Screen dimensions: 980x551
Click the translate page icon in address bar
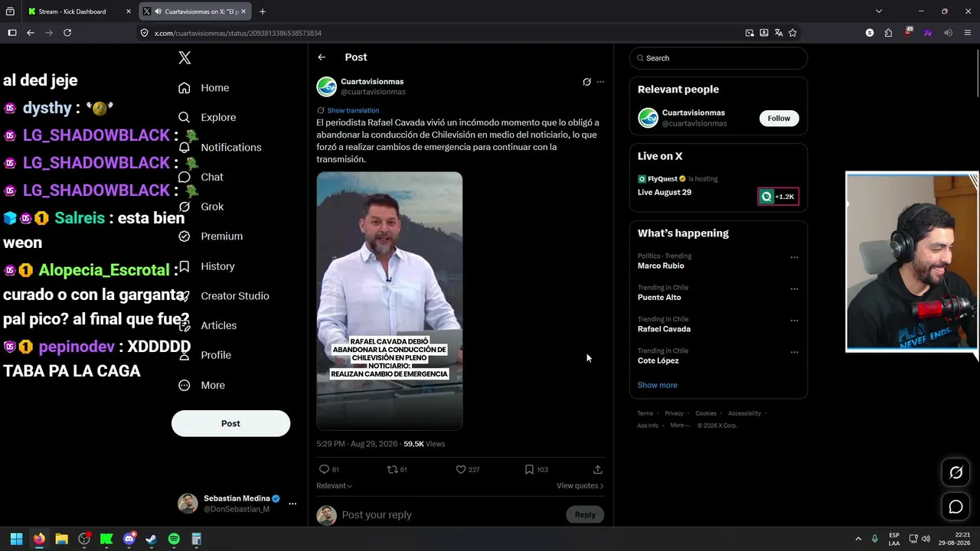pos(779,33)
